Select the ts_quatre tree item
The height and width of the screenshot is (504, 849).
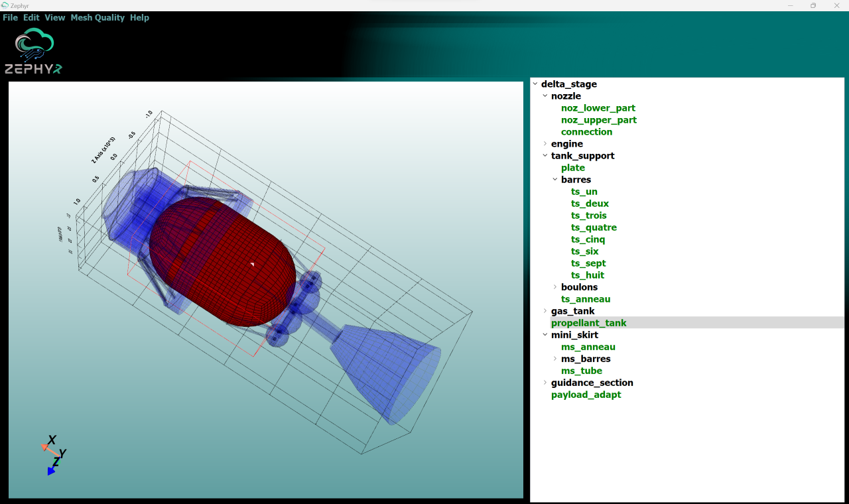594,227
